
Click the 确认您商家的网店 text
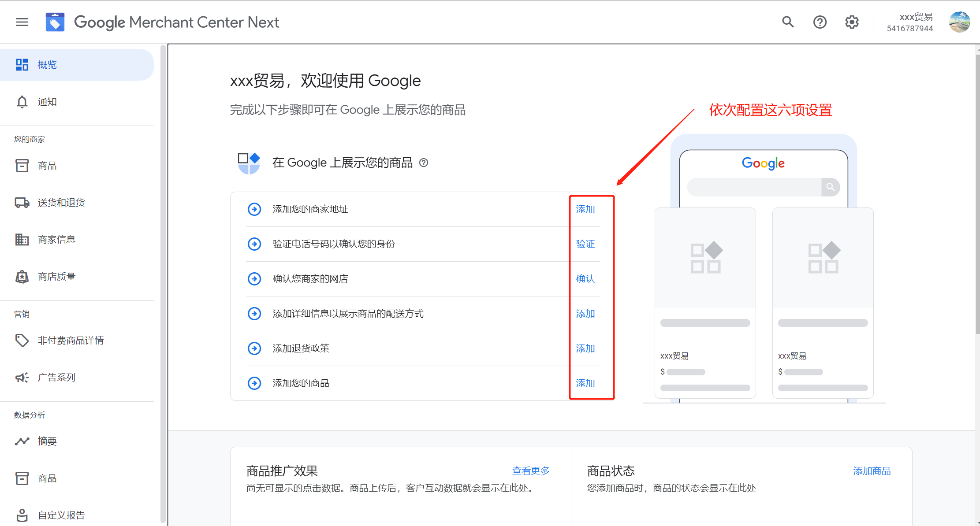tap(310, 279)
